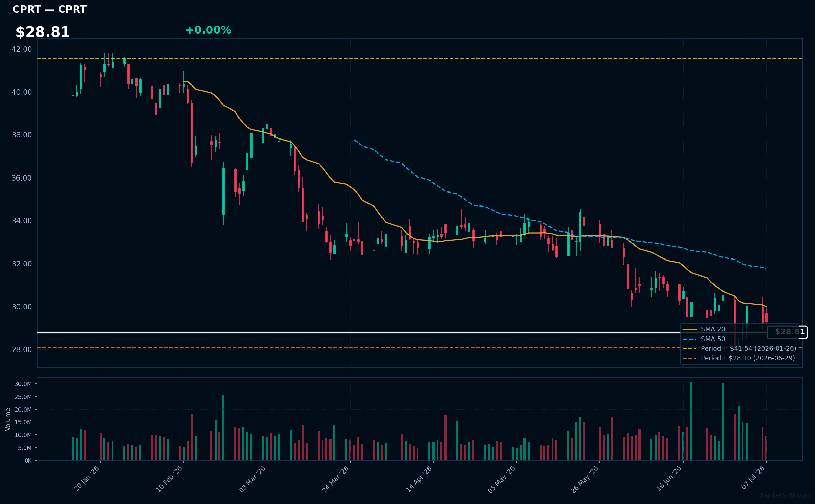Click the SMA 20 legend entry
The width and height of the screenshot is (815, 504).
(x=713, y=329)
